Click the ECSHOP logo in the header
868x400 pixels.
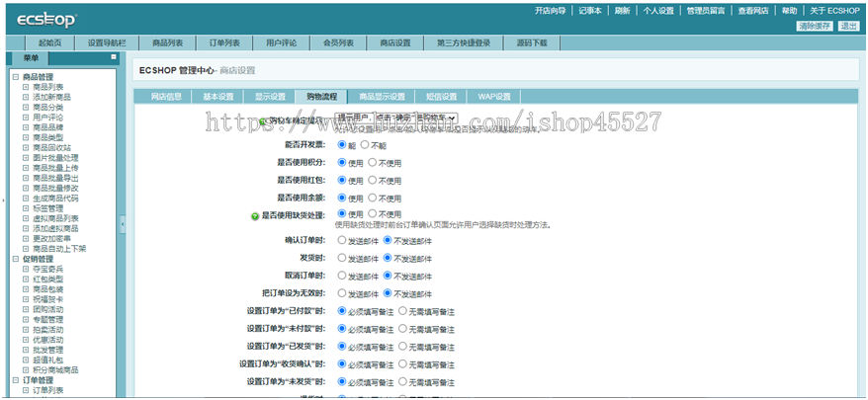(x=46, y=21)
